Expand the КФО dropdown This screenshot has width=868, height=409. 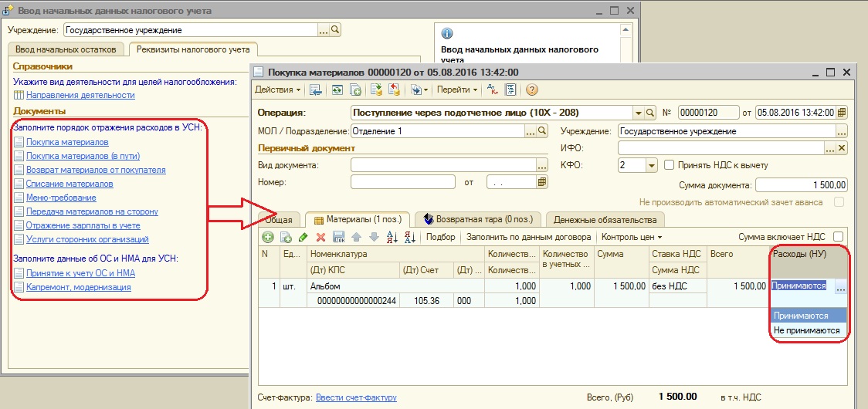click(x=651, y=165)
